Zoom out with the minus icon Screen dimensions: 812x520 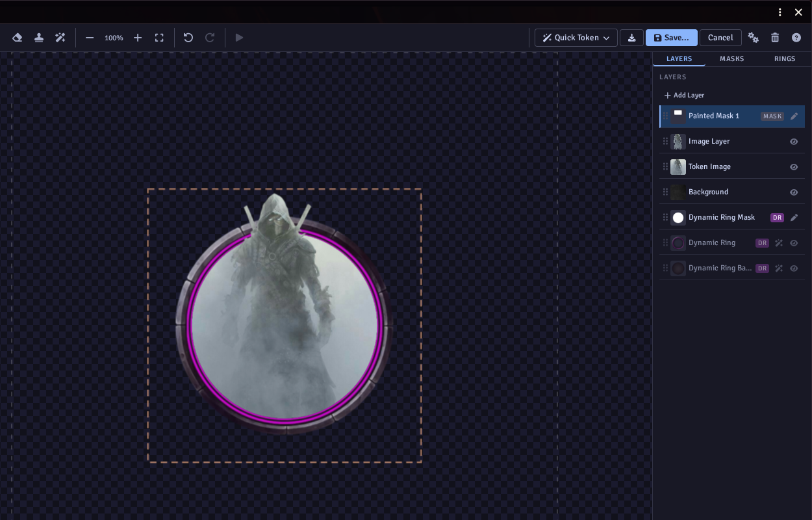[x=90, y=38]
